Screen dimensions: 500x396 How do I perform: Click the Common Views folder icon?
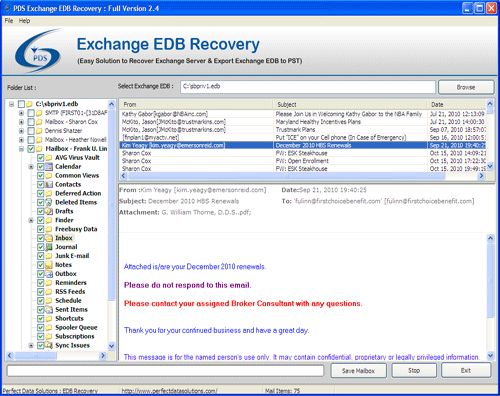coord(49,175)
